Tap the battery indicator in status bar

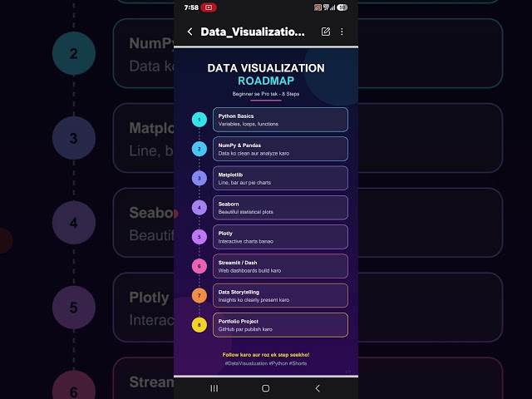click(342, 7)
